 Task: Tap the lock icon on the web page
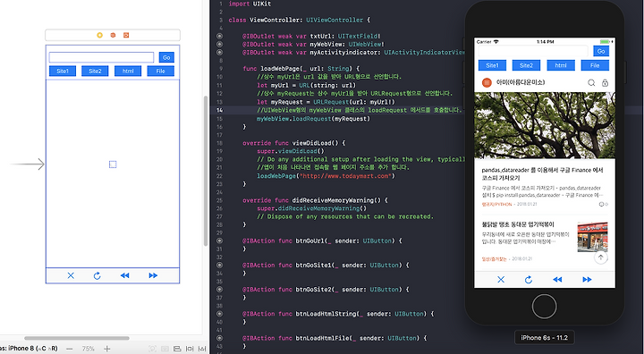(605, 83)
